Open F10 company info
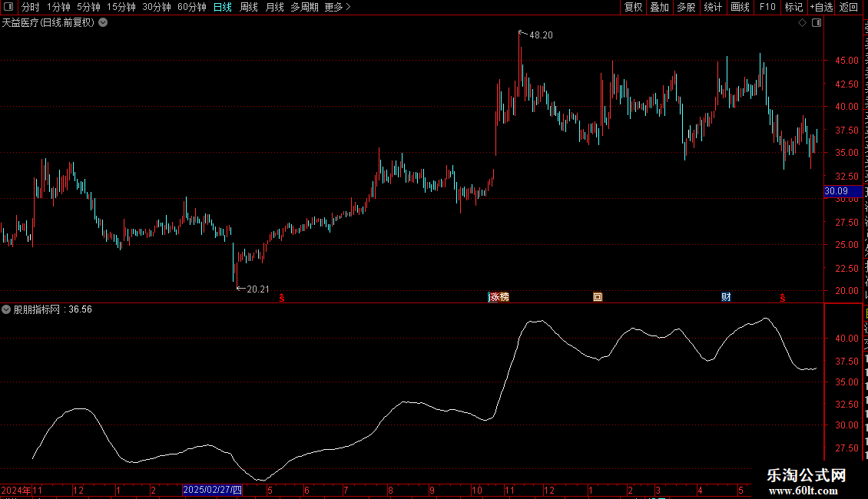Screen dimensions: 868x499 click(x=767, y=7)
